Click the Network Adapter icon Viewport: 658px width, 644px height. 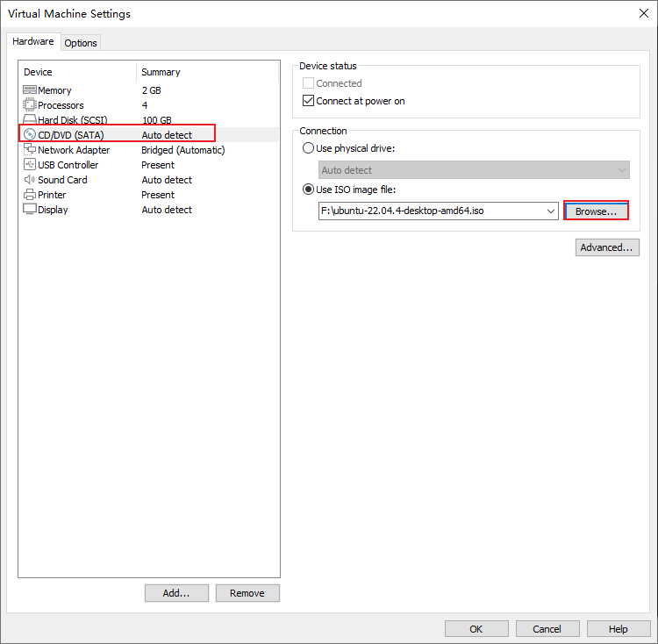[29, 149]
